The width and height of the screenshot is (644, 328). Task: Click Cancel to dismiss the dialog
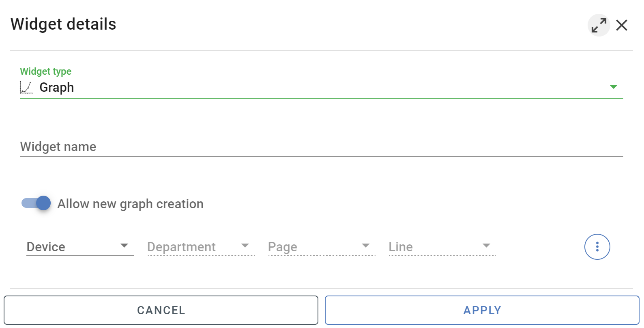tap(161, 310)
